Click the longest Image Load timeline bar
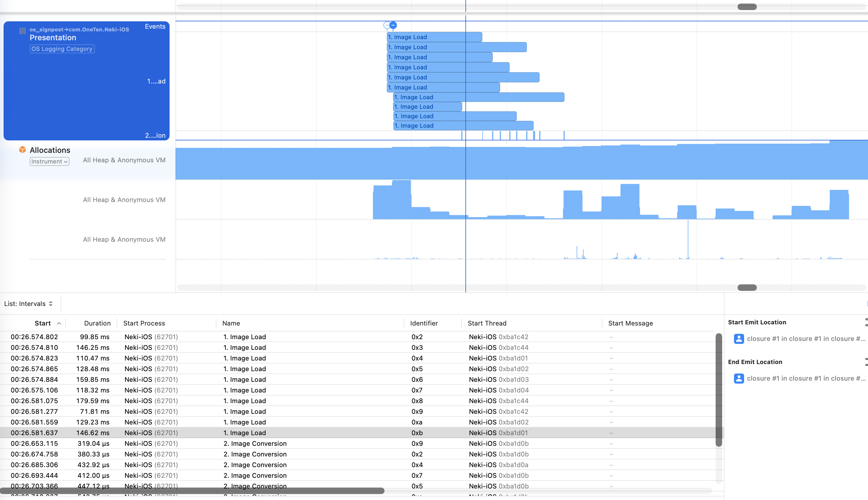868x500 pixels. pos(498,97)
